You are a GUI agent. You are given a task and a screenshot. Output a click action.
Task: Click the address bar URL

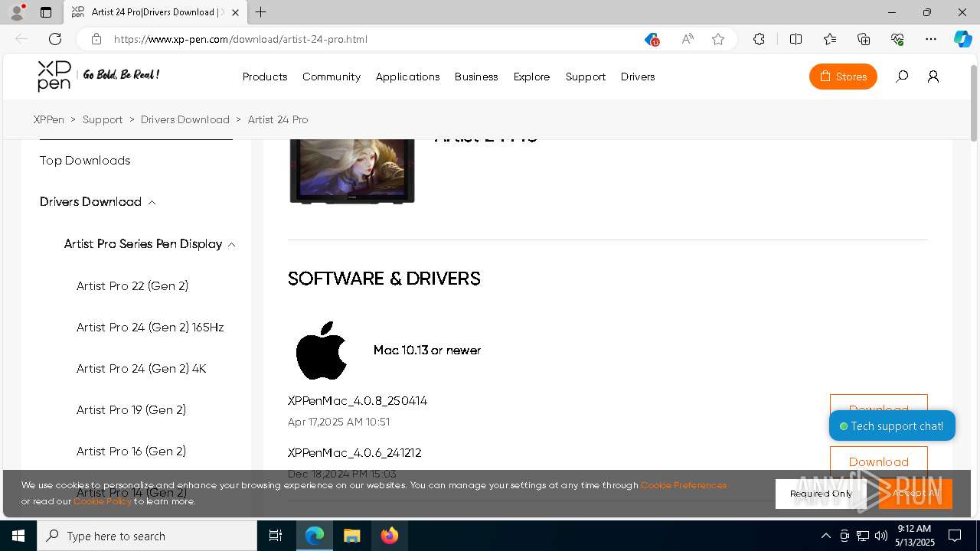click(x=240, y=39)
